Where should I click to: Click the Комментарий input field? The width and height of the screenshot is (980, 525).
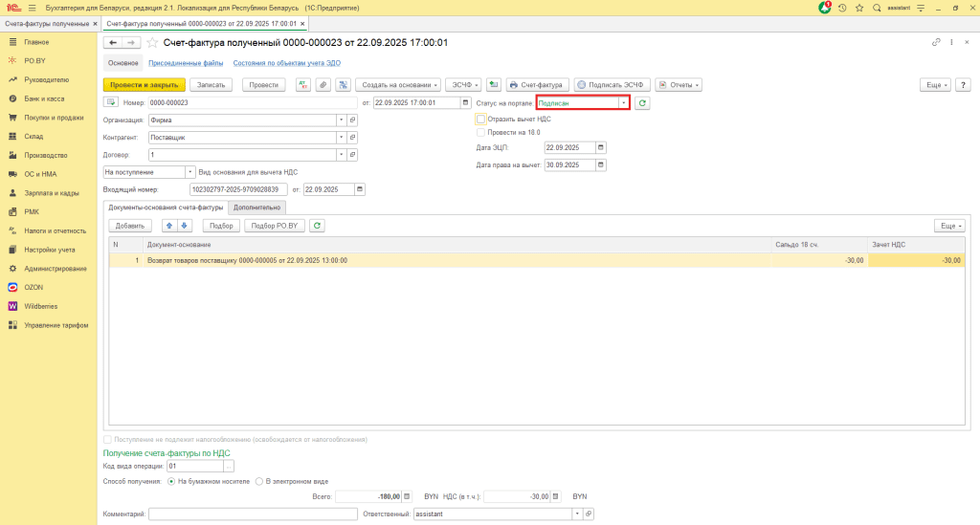tap(253, 514)
